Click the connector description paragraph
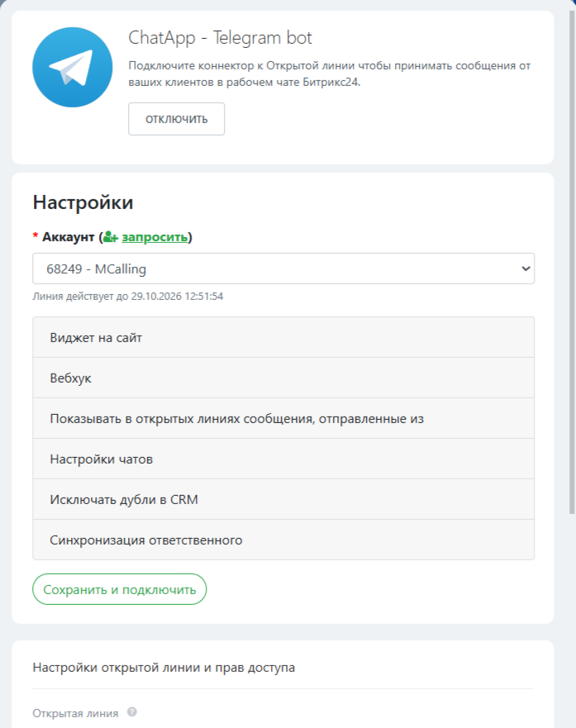This screenshot has height=728, width=576. click(x=328, y=72)
